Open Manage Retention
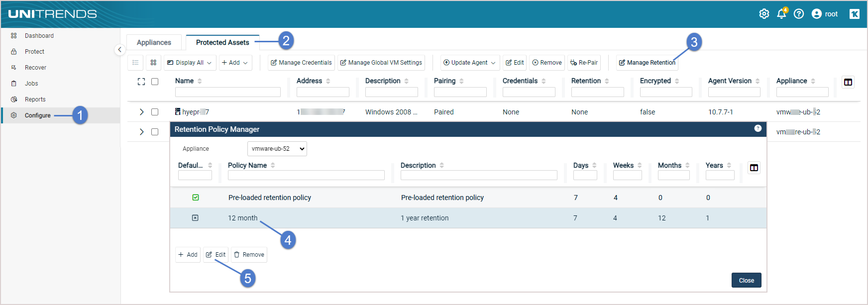Viewport: 868px width, 305px height. point(647,63)
